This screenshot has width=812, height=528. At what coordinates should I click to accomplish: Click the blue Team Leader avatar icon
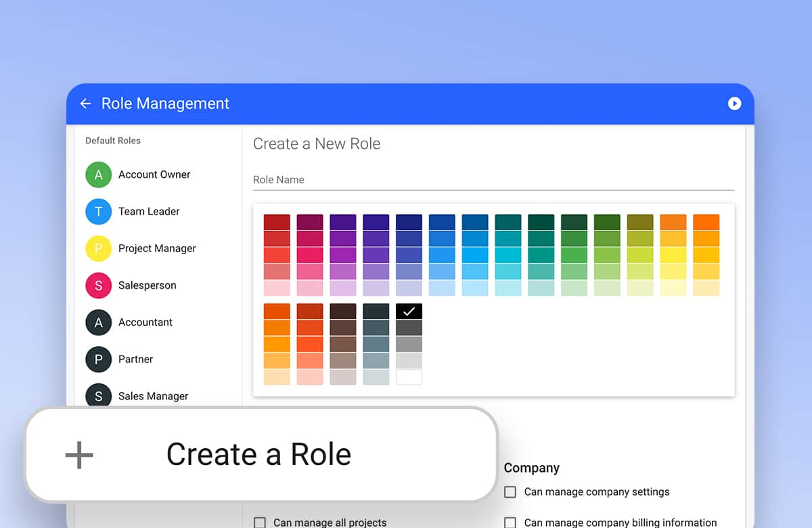(98, 212)
